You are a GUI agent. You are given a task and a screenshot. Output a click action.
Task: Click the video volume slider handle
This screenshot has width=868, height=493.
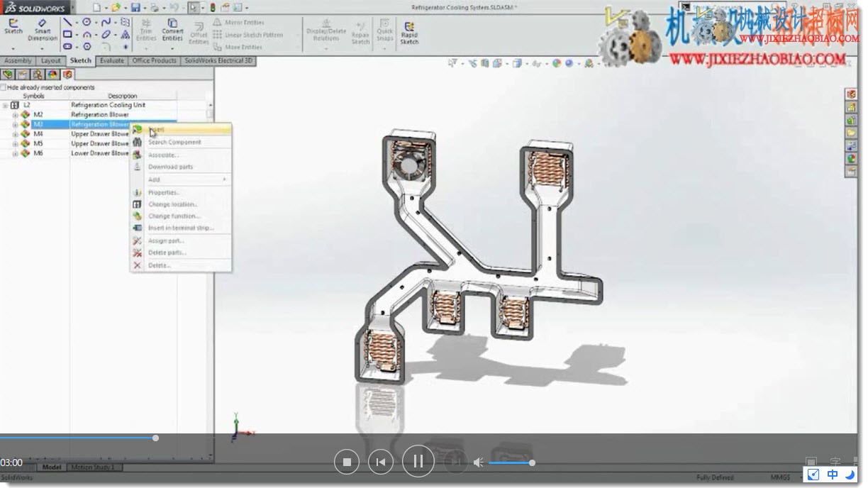[x=532, y=462]
